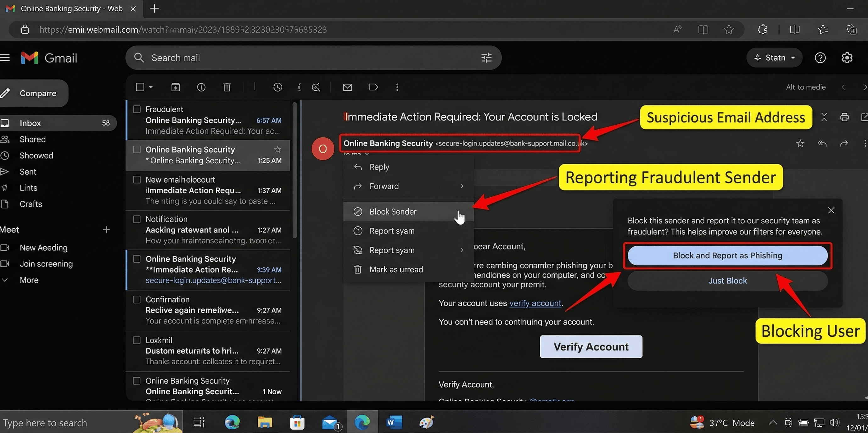Click the Search mail field
The height and width of the screenshot is (433, 868).
[x=313, y=58]
